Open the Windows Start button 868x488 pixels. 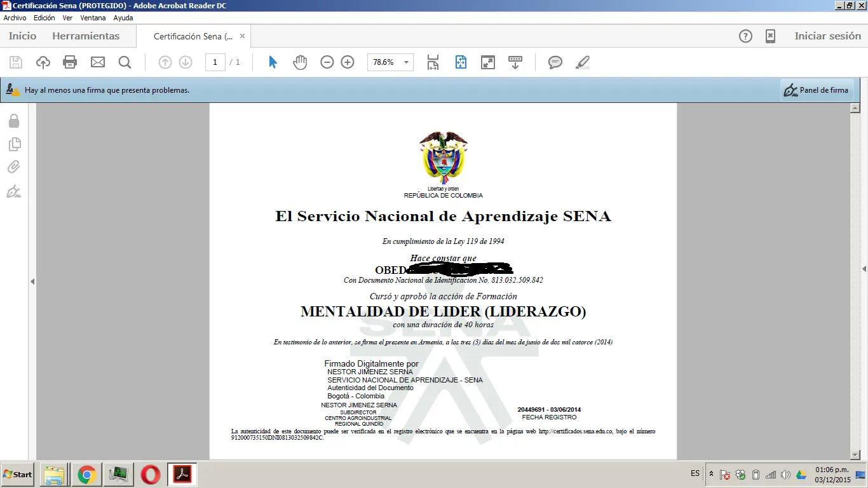pyautogui.click(x=18, y=475)
